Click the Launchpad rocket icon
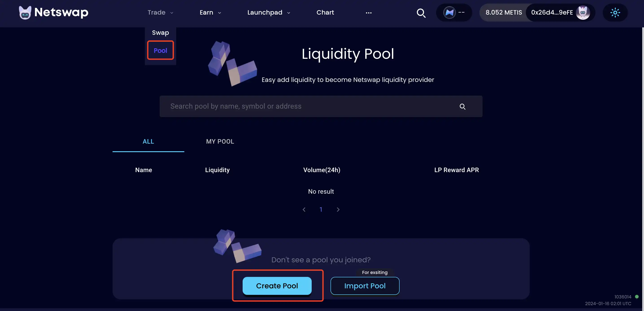Screen dimensions: 644x311 click(265, 12)
